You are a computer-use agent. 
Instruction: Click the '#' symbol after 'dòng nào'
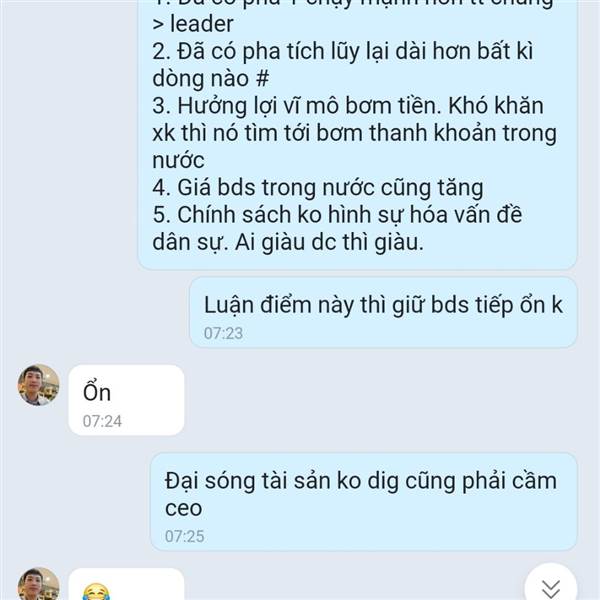tap(262, 78)
